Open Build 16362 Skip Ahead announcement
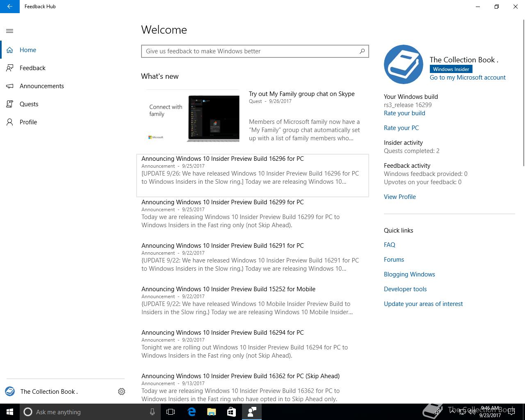This screenshot has width=525, height=420. (x=253, y=388)
